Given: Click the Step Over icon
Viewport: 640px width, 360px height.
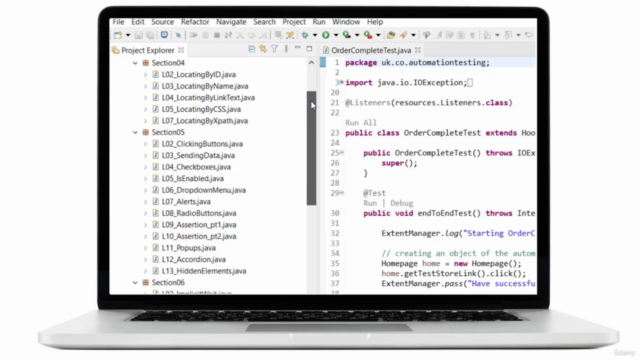Looking at the screenshot, I should 251,35.
